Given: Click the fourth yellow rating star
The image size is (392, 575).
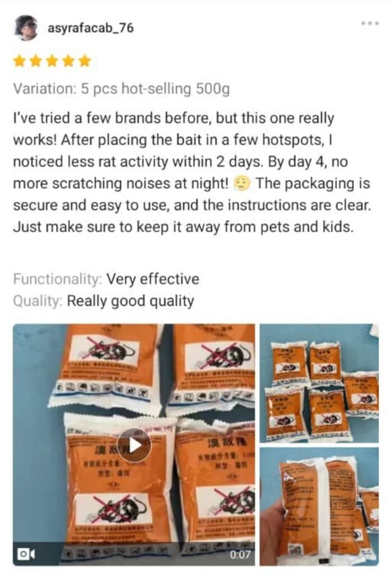Looking at the screenshot, I should pyautogui.click(x=68, y=61).
